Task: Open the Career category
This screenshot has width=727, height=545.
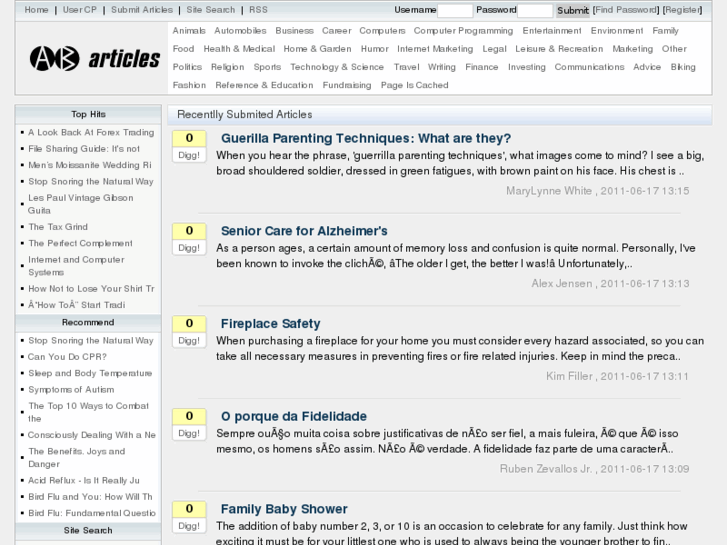Action: [x=337, y=31]
